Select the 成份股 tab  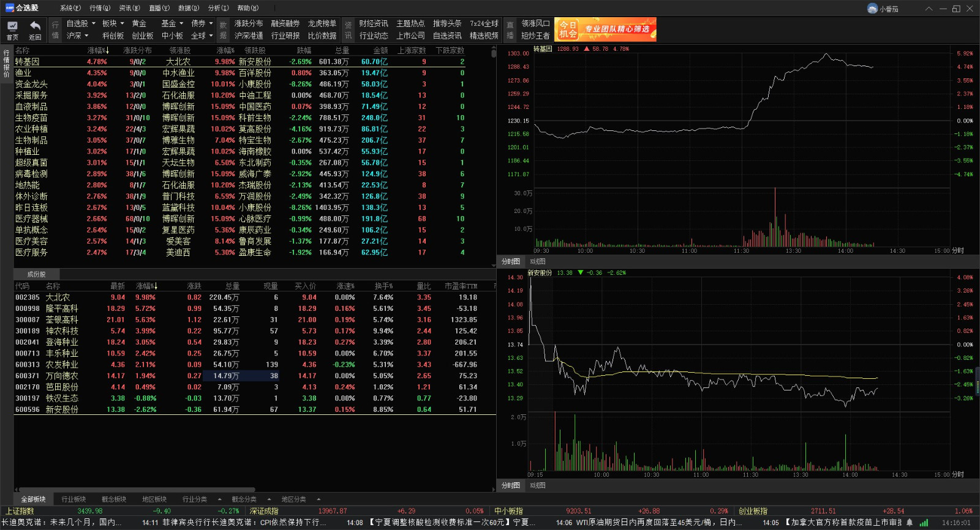coord(36,274)
